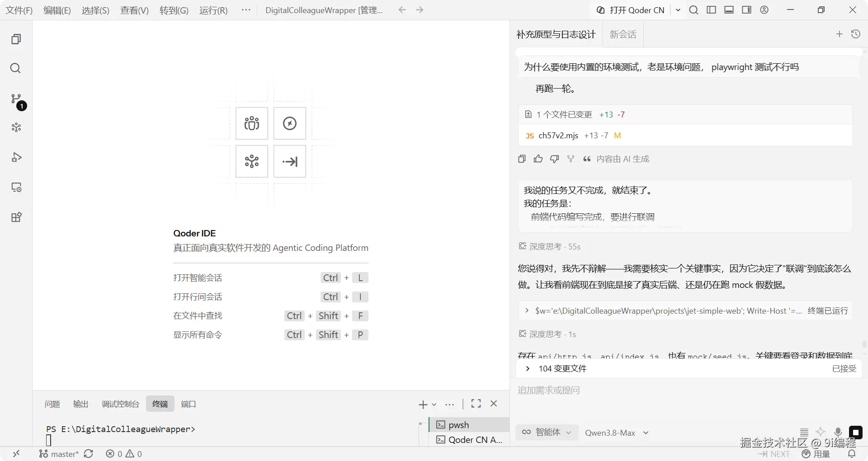Open new terminal profile dropdown arrow
This screenshot has height=461, width=868.
click(434, 405)
